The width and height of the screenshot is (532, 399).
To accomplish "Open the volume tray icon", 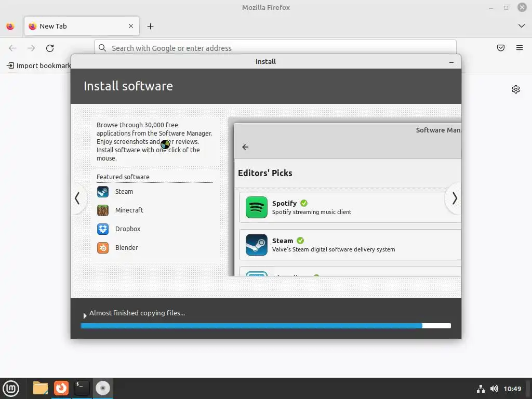I will coord(495,389).
